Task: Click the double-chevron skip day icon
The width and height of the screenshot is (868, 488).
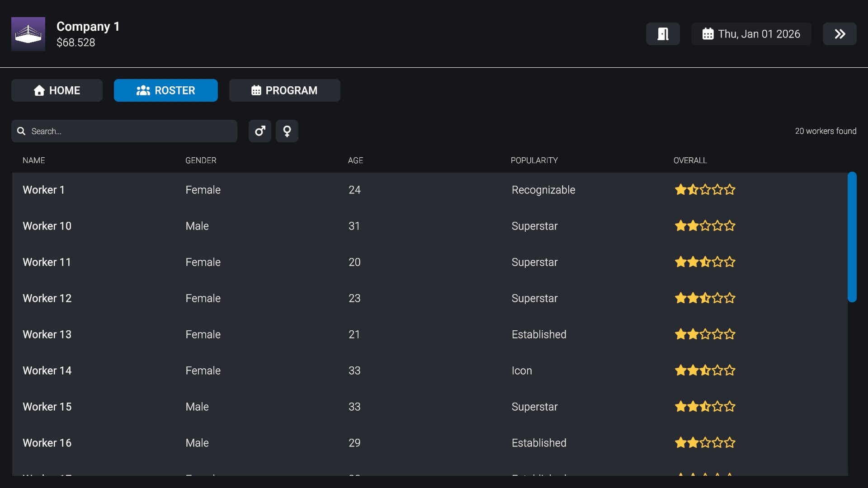Action: click(x=840, y=33)
